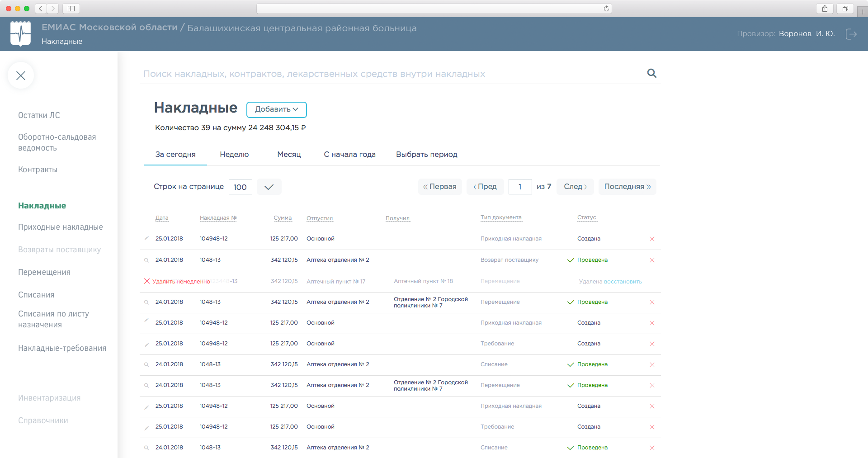Screen dimensions: 868x458
Task: Click the magnifier view icon on invoice 1048-13
Action: coord(146,260)
